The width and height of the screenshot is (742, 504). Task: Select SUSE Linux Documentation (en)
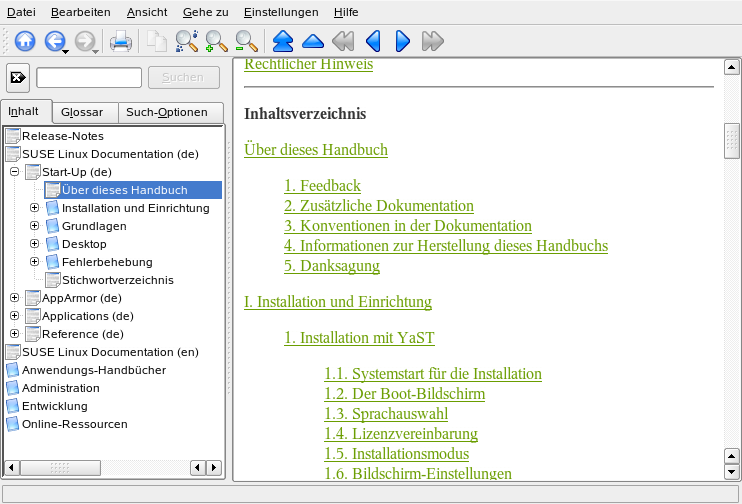[110, 352]
